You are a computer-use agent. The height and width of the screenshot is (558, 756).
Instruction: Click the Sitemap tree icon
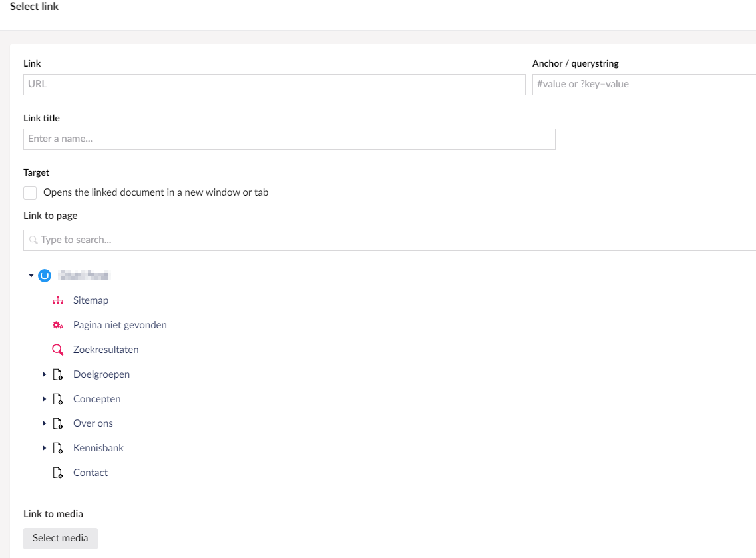[x=58, y=300]
